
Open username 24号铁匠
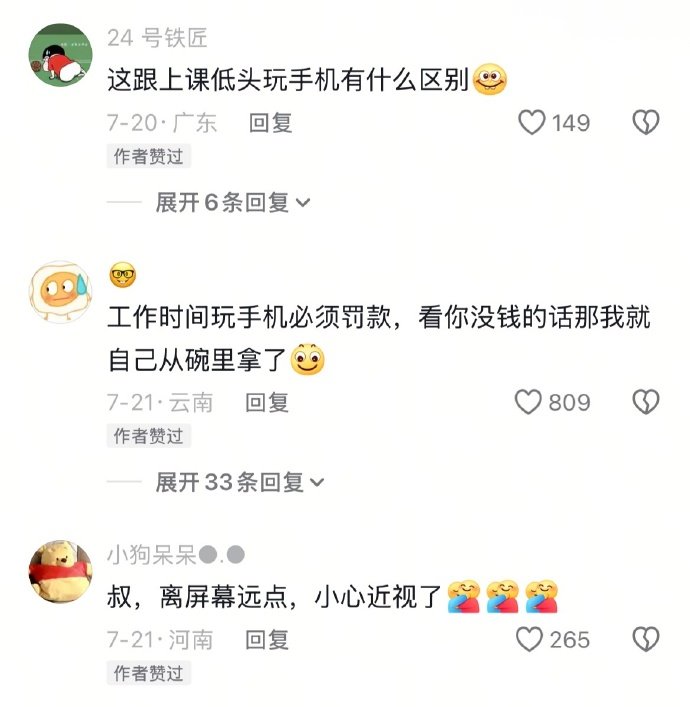157,38
